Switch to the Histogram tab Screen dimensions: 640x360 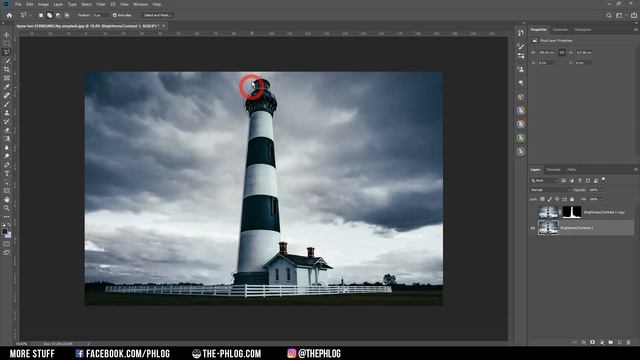582,30
